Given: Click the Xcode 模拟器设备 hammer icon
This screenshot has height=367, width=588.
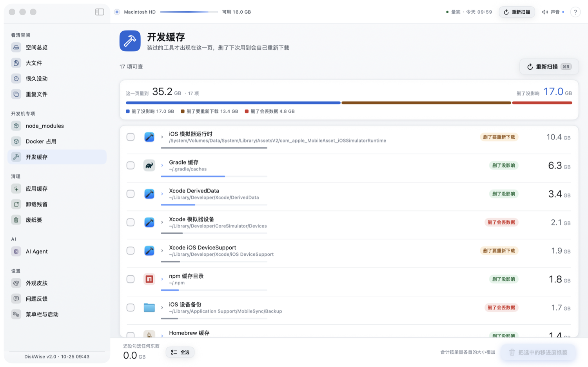Looking at the screenshot, I should coord(149,222).
